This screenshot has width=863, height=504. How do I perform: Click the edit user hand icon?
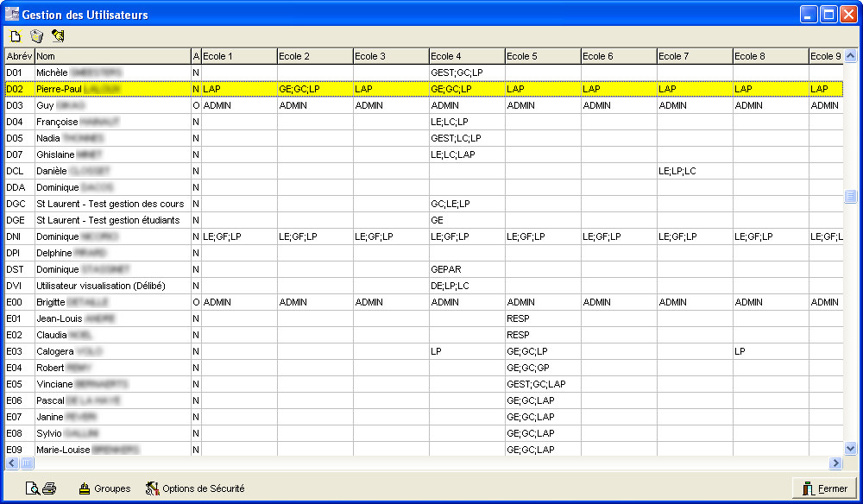(58, 36)
